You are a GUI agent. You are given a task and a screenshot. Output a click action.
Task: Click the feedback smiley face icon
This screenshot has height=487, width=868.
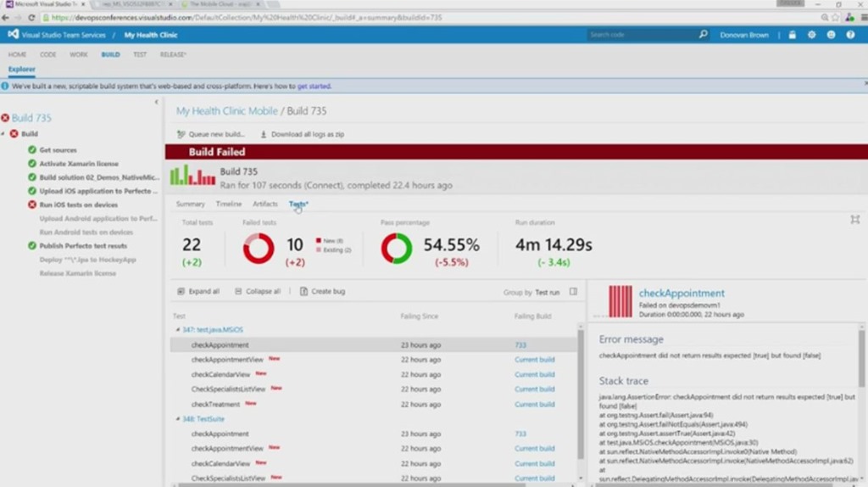point(831,35)
